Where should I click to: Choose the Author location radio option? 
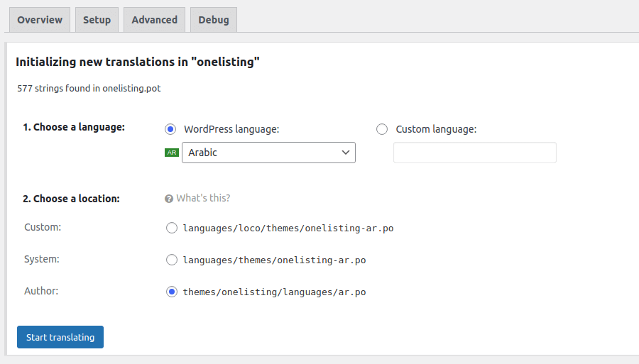click(x=171, y=292)
